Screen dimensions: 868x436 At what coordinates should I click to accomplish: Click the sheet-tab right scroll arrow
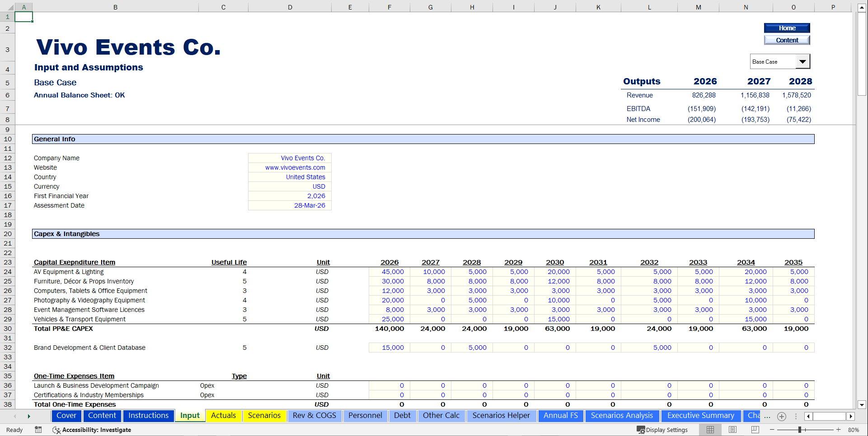[29, 416]
